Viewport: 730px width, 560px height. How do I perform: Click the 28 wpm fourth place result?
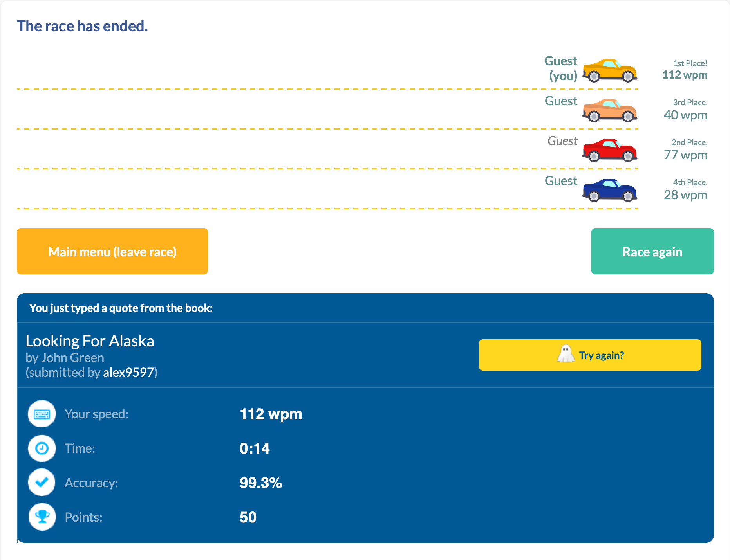click(685, 195)
